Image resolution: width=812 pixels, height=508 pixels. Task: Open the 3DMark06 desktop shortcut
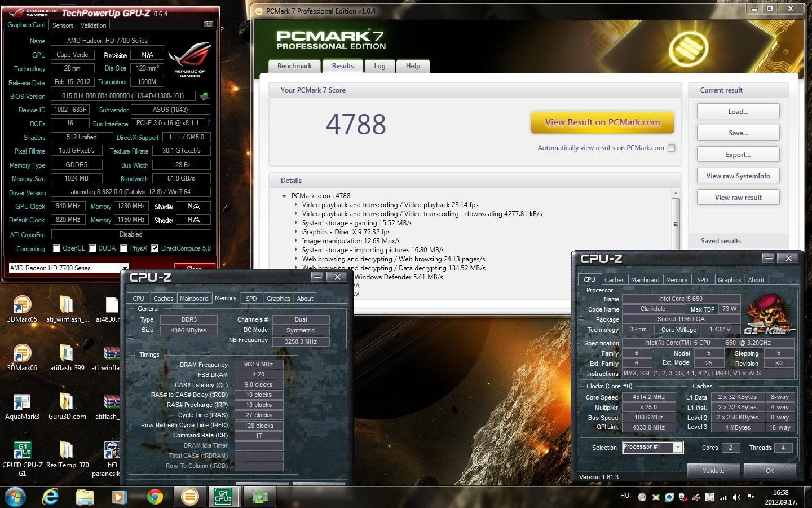click(22, 358)
